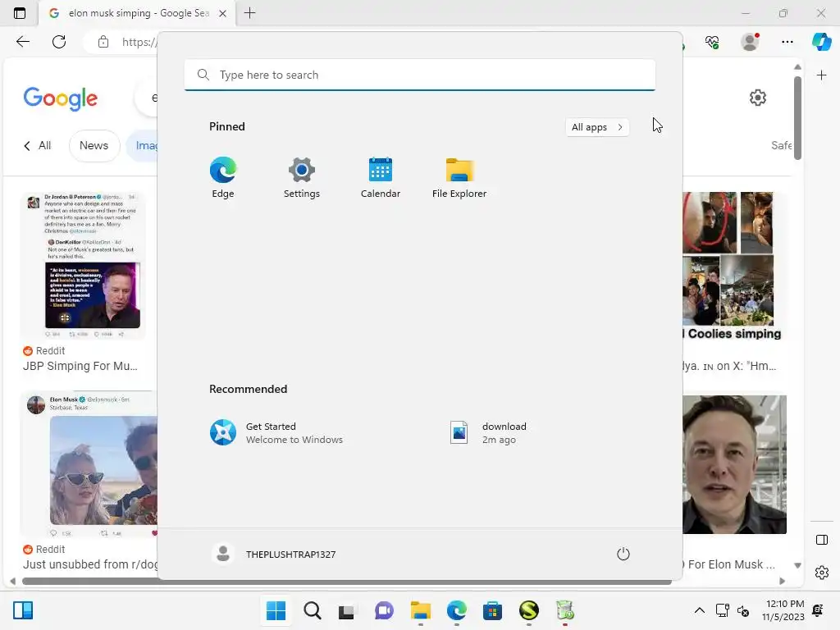This screenshot has height=630, width=840.
Task: Open the Edge profile avatar
Action: [x=750, y=42]
